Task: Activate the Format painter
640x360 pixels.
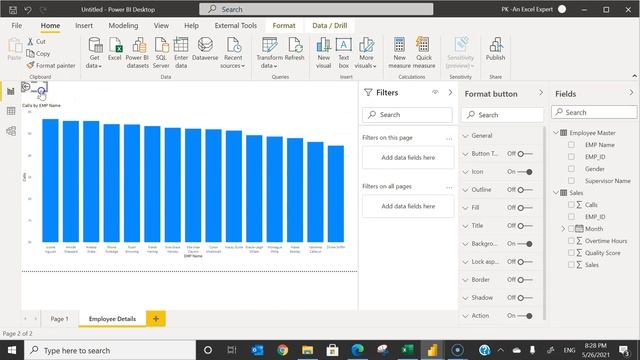Action: [x=51, y=65]
